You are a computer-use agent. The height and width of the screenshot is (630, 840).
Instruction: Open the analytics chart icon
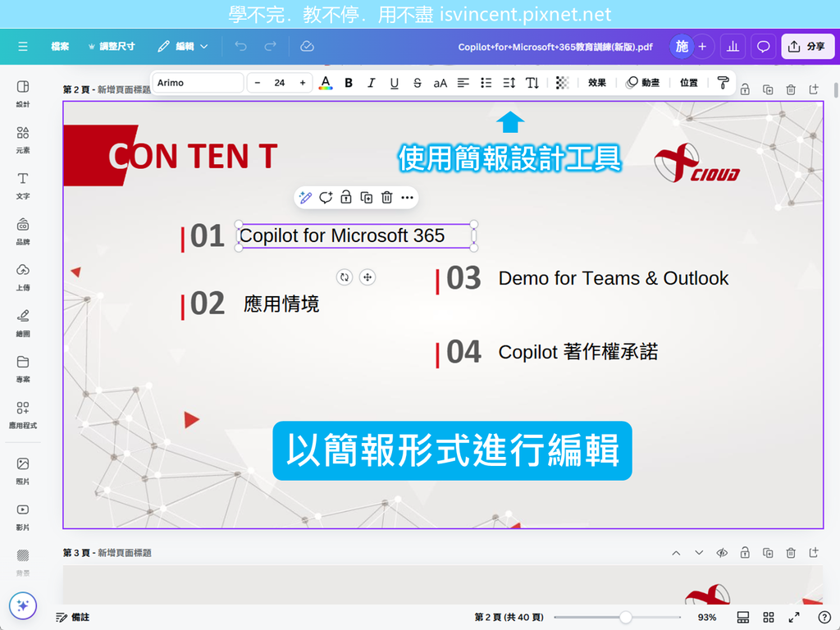click(x=733, y=47)
